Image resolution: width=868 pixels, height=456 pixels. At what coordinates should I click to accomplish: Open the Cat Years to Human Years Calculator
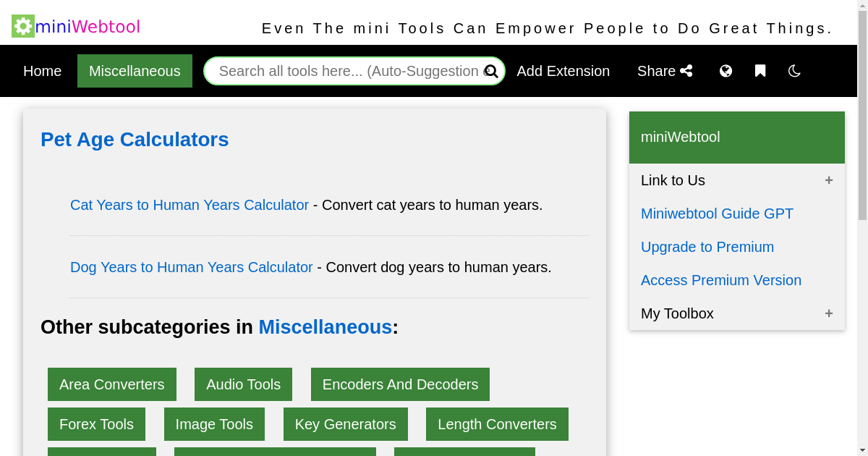190,205
